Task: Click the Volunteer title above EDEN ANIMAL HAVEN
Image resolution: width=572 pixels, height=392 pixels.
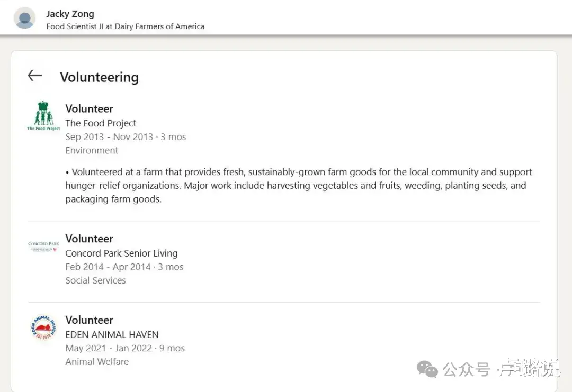Action: point(89,320)
